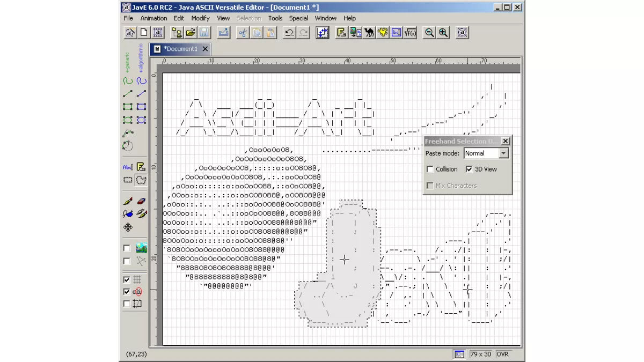The height and width of the screenshot is (362, 644).
Task: Select the Freehand Selection lasso tool
Action: 141,180
